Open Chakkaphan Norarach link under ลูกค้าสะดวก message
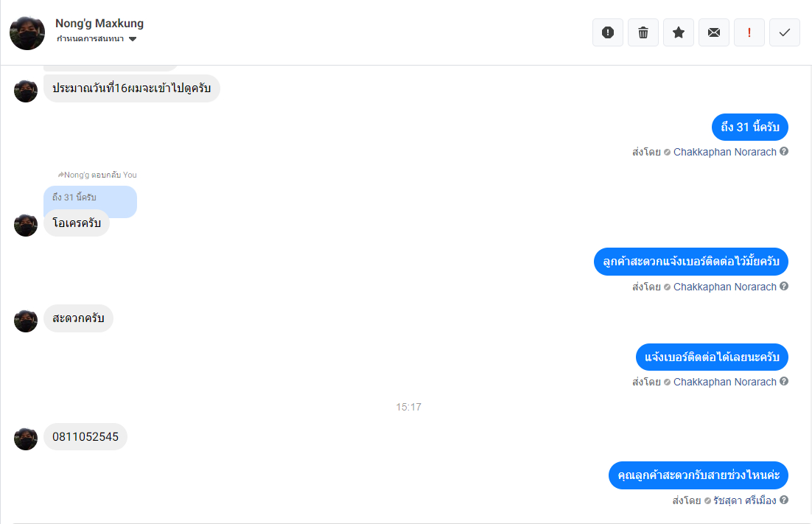 (x=724, y=287)
